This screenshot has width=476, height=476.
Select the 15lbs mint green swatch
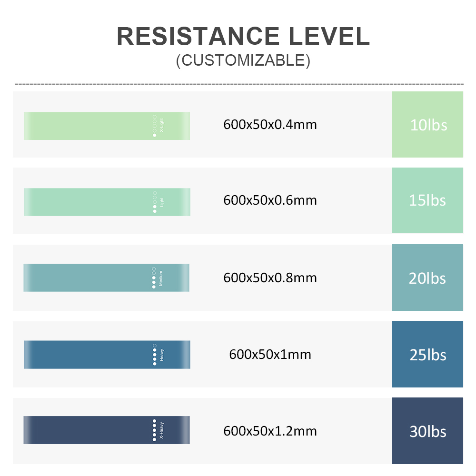[x=427, y=200]
